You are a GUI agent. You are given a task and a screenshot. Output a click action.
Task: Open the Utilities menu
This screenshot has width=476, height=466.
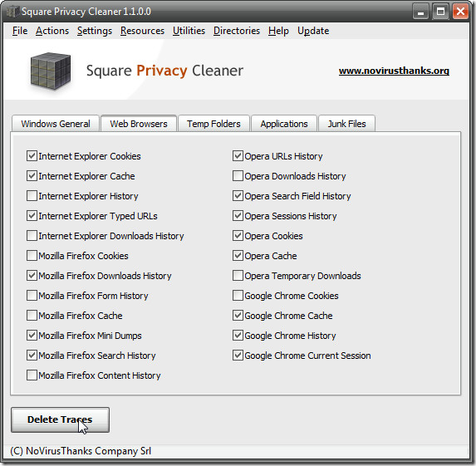pos(189,31)
